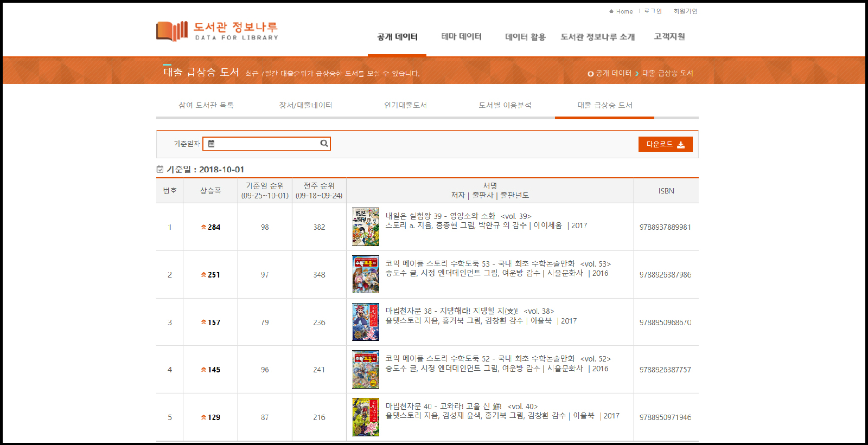The height and width of the screenshot is (445, 868).
Task: Click cover of 내일은 실험왕 39
Action: [366, 227]
